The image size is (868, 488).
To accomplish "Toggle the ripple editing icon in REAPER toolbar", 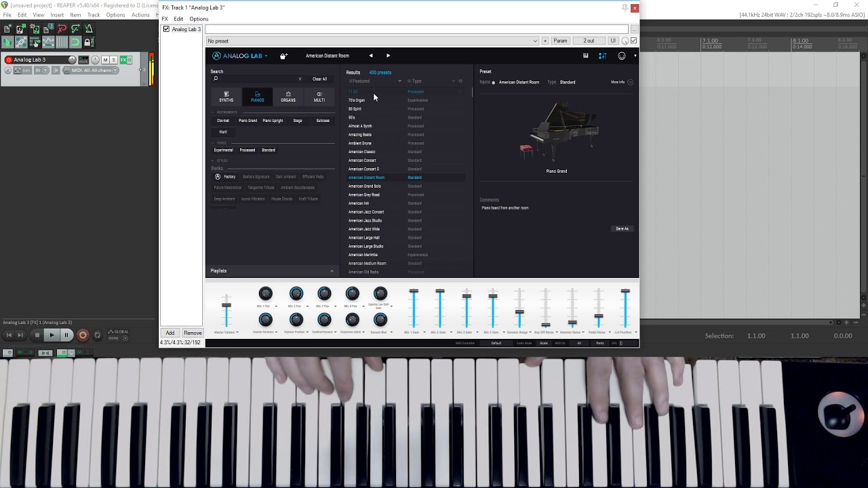I will click(35, 42).
